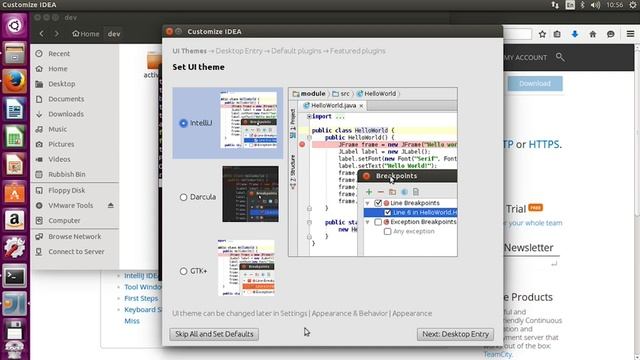Go to Firefox home page icon
Screen dimensions: 640x360
(593, 34)
